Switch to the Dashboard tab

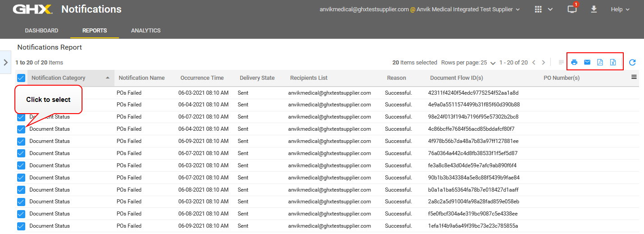[41, 31]
